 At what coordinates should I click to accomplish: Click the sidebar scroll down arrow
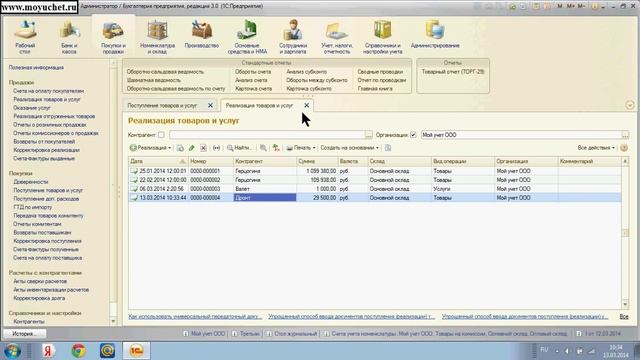(x=113, y=322)
